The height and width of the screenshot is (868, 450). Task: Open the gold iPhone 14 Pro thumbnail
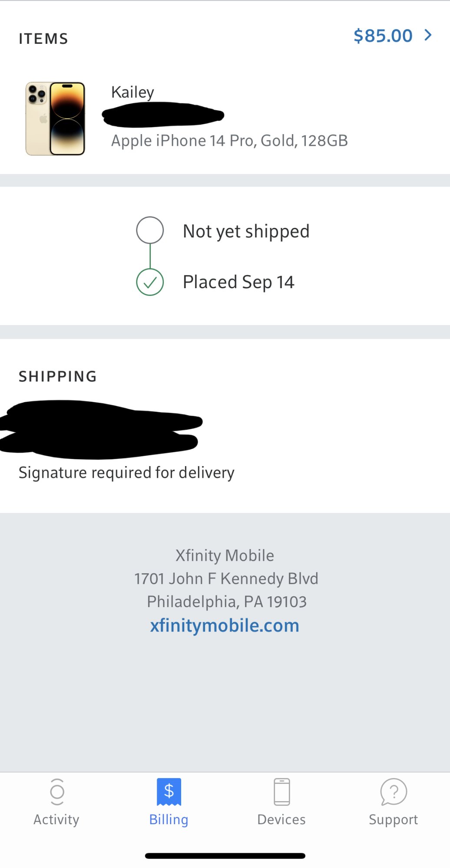(x=55, y=118)
